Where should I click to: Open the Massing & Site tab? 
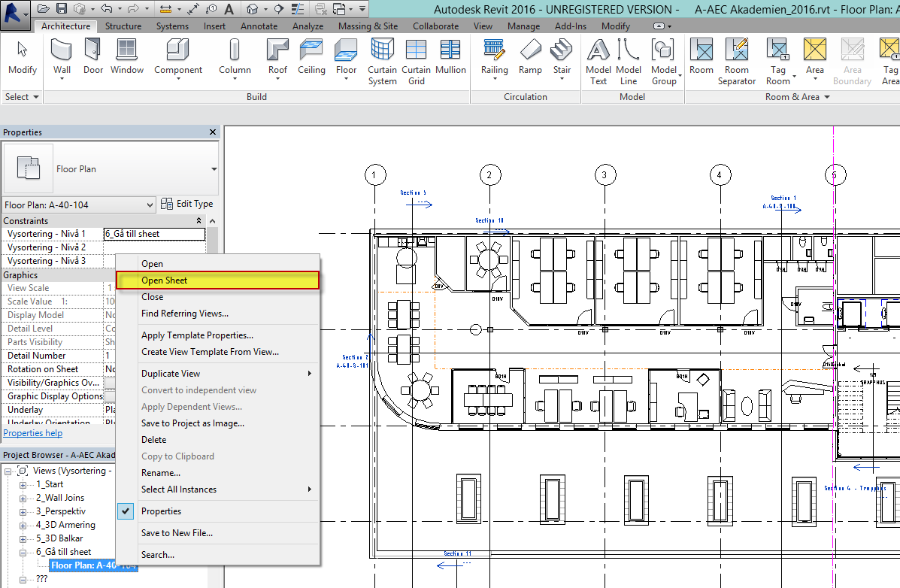click(368, 26)
